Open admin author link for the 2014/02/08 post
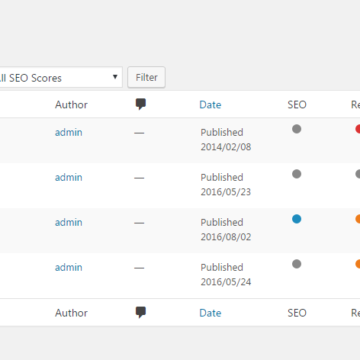 point(68,132)
